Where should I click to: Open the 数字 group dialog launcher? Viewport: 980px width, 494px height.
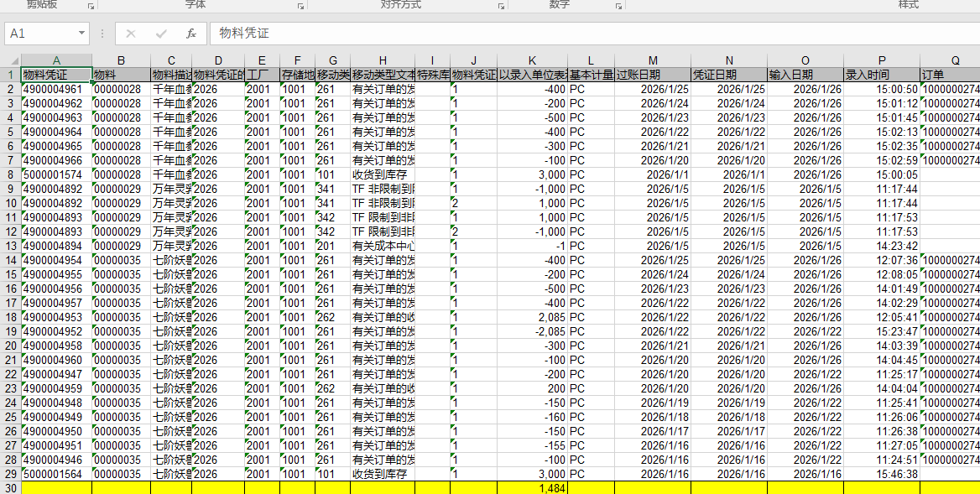(618, 7)
